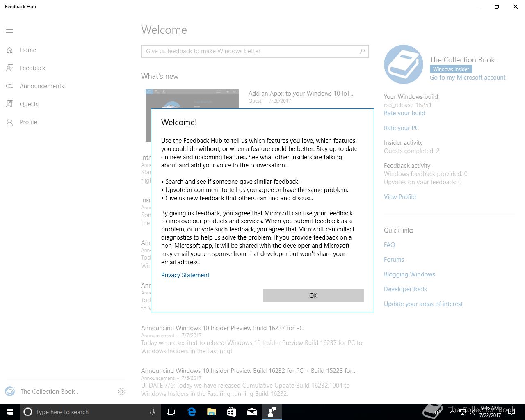The image size is (525, 420).
Task: Click the Quests sidebar icon
Action: click(x=10, y=104)
